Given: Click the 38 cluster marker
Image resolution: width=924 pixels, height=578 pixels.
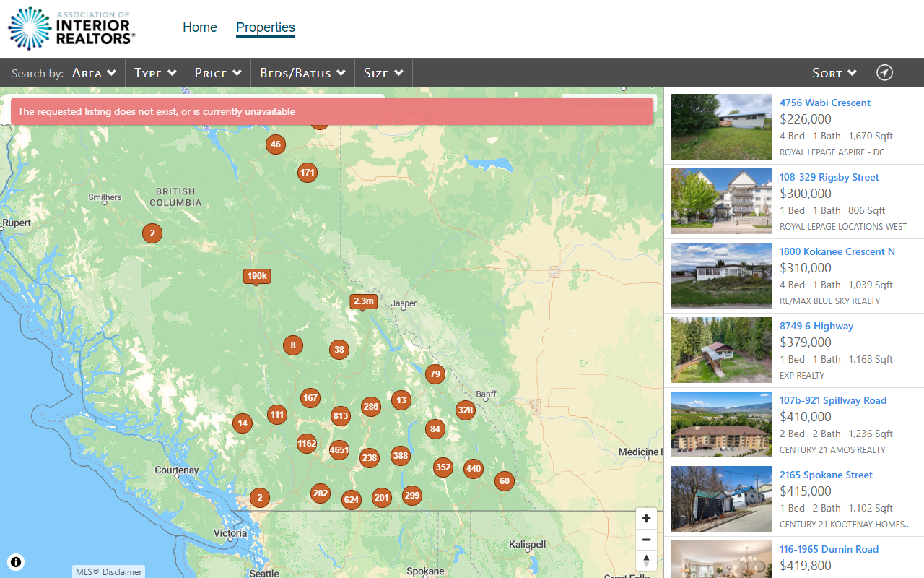Looking at the screenshot, I should pos(339,350).
